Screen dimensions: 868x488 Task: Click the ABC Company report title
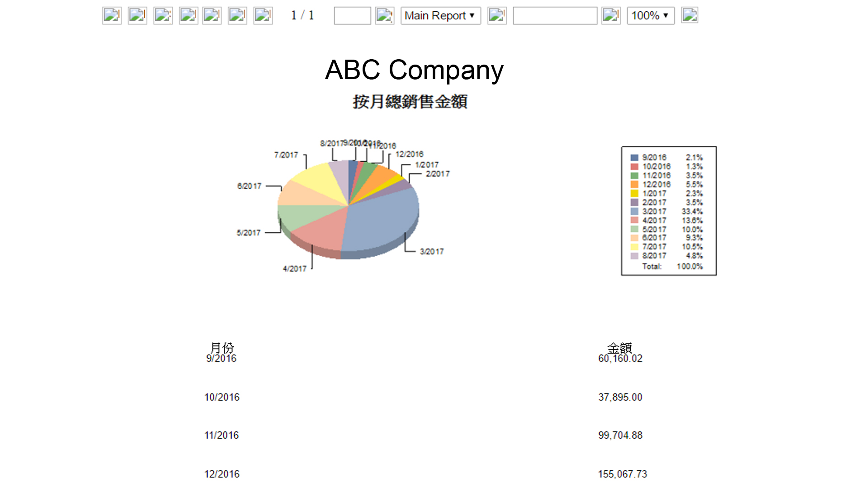414,70
